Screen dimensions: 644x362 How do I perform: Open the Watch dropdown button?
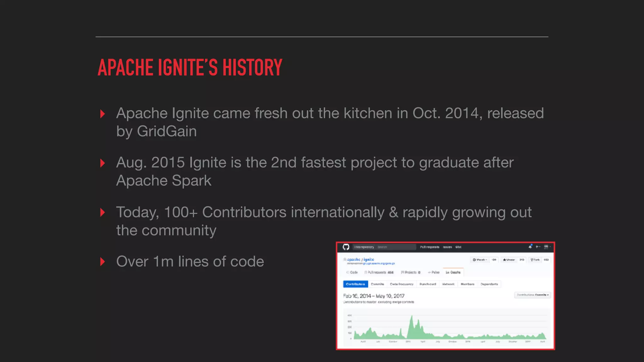(480, 260)
